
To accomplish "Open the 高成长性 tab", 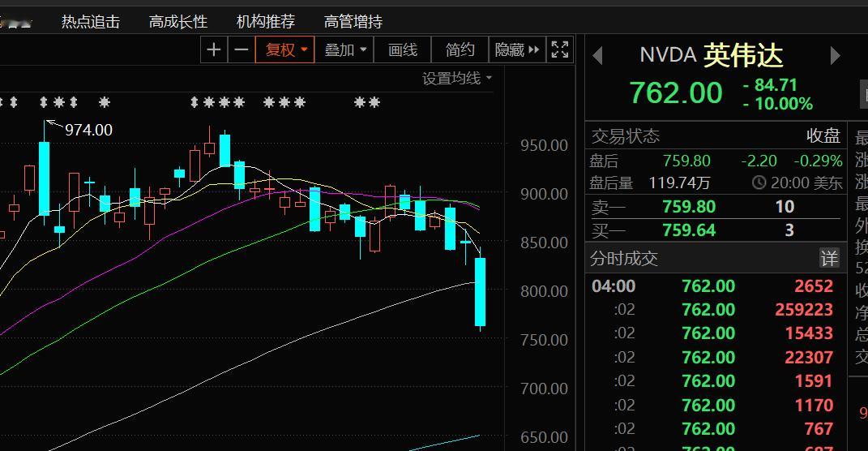I will pos(178,22).
